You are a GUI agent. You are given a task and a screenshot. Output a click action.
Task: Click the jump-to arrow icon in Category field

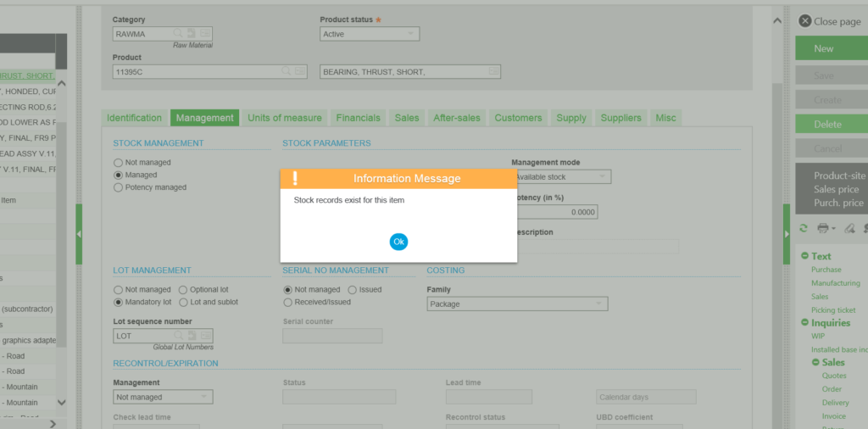point(192,34)
